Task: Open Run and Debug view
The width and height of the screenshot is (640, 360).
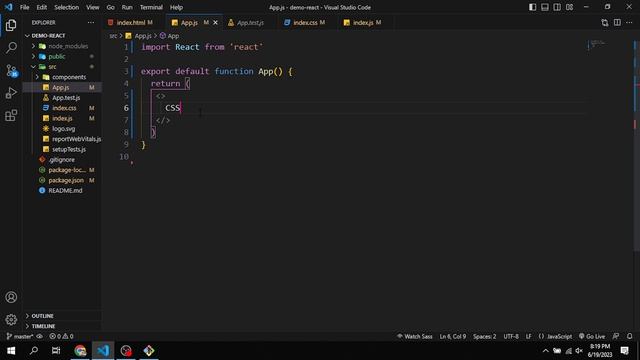Action: 11,93
